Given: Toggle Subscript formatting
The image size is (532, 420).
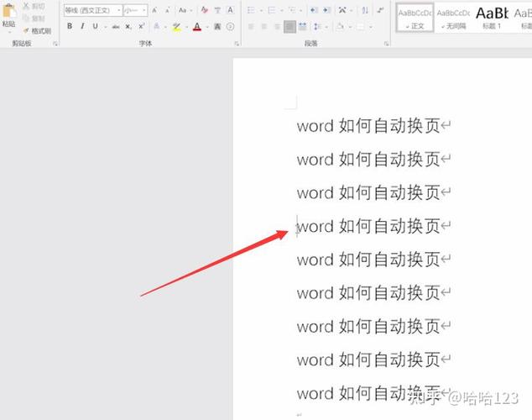Looking at the screenshot, I should pyautogui.click(x=128, y=26).
